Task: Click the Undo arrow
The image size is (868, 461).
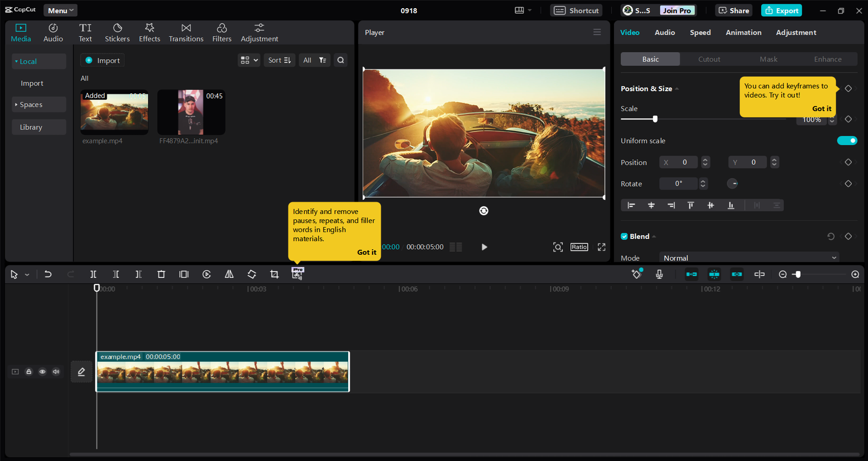Action: (x=48, y=274)
